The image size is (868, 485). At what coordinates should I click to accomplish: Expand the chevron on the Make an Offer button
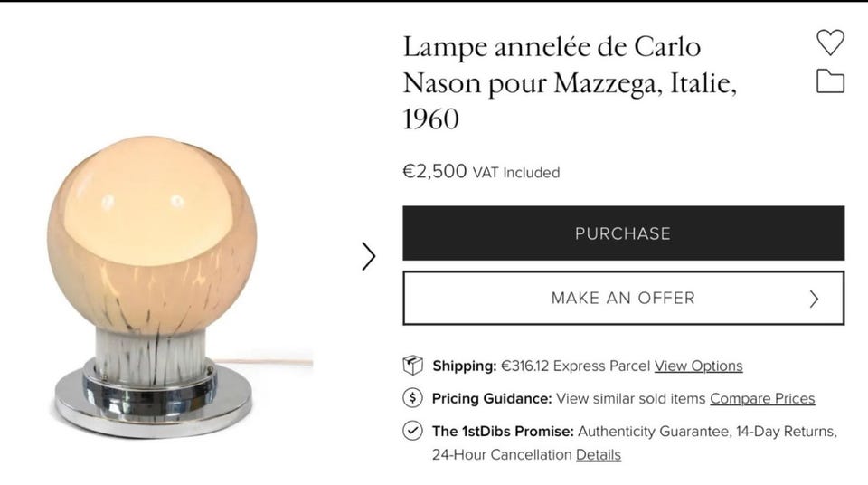click(814, 299)
